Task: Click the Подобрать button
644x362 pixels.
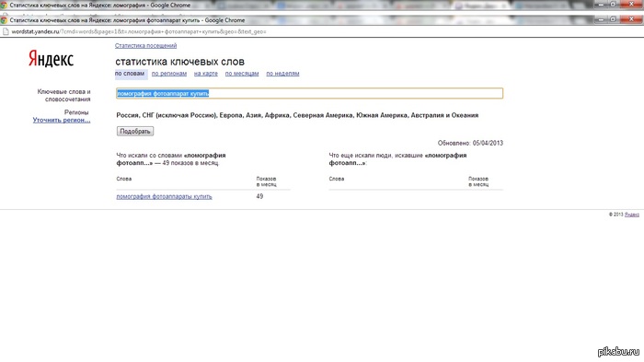Action: point(135,131)
